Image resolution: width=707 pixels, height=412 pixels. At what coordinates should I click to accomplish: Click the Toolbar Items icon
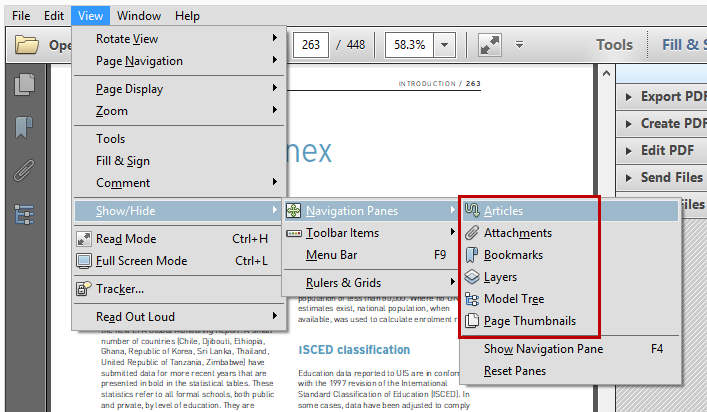(x=294, y=233)
